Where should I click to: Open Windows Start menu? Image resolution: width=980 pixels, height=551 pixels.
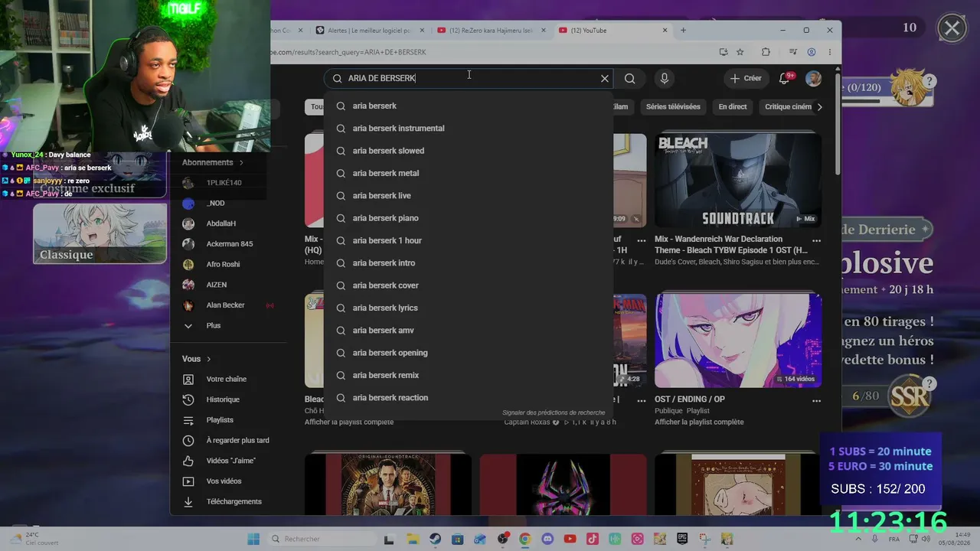click(253, 539)
